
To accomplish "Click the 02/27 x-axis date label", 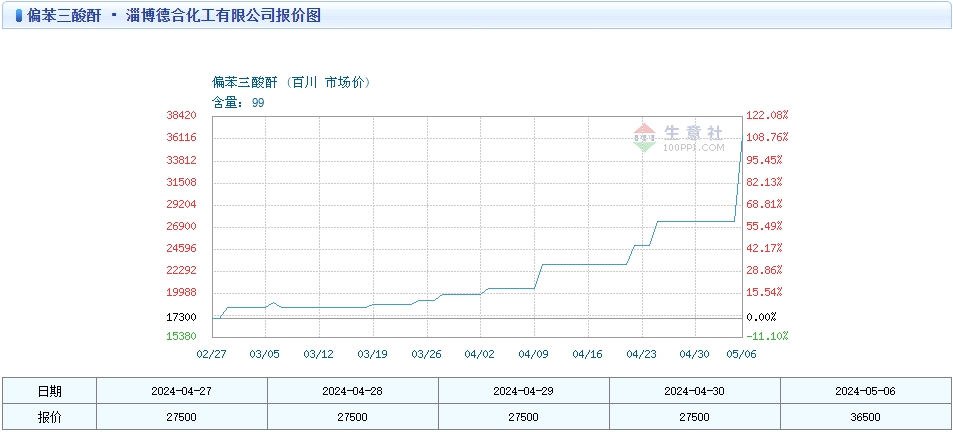I will point(212,354).
